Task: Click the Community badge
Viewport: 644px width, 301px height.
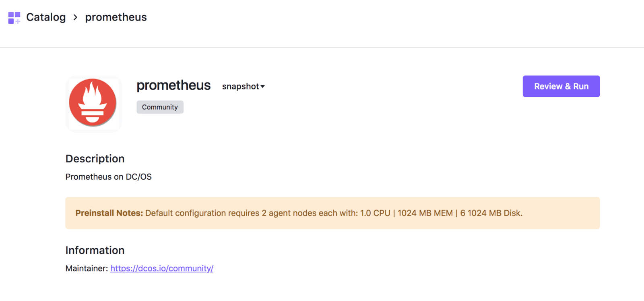Action: [x=160, y=107]
